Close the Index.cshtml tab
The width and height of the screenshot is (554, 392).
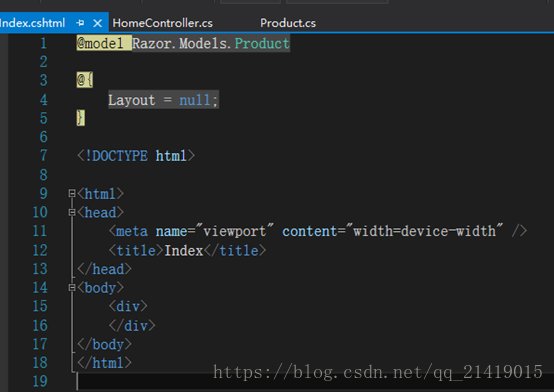[x=98, y=23]
